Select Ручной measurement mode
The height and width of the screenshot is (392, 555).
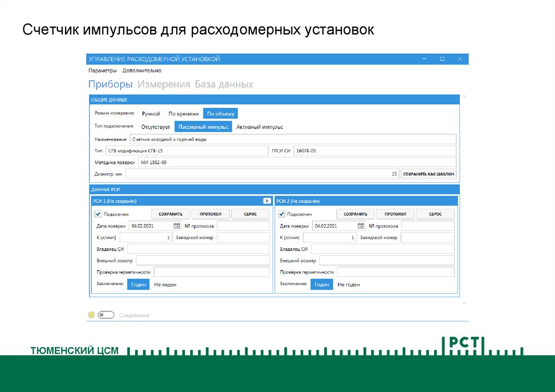point(151,114)
